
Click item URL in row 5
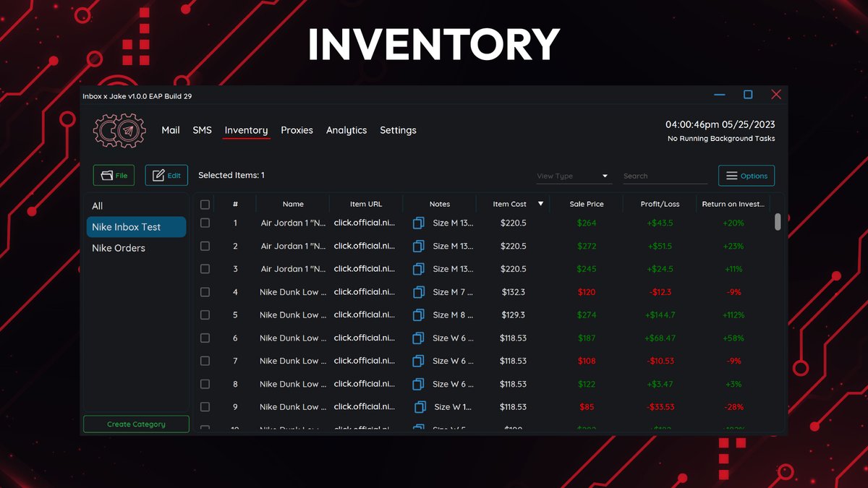click(365, 315)
